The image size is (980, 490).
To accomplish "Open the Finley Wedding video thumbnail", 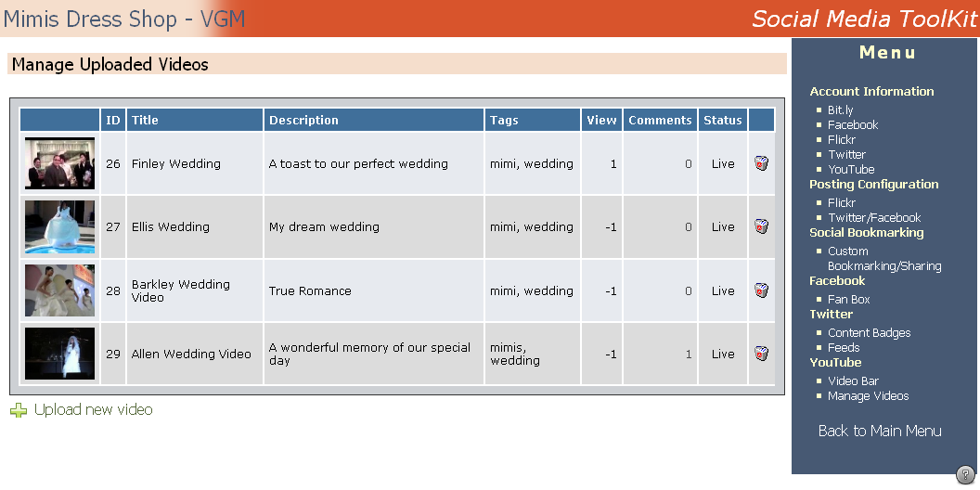I will coord(59,163).
